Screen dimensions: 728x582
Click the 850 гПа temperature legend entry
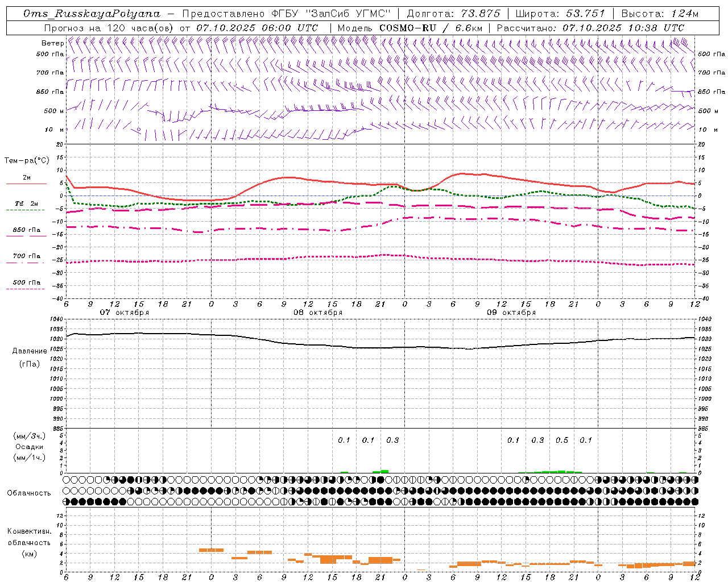26,230
